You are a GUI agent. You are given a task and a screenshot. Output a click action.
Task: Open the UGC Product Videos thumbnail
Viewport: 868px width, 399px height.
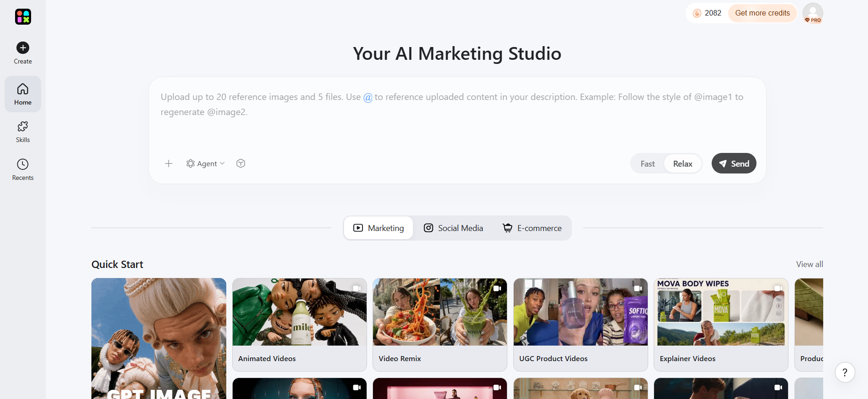click(x=580, y=312)
